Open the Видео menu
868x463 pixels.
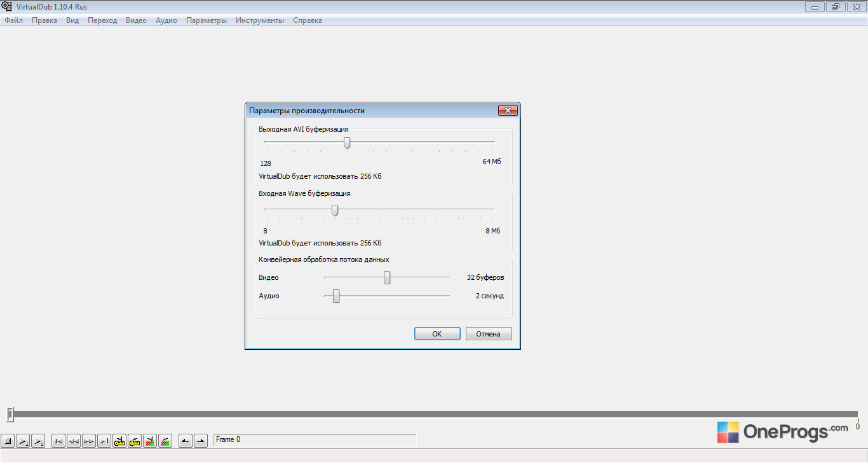(x=136, y=20)
